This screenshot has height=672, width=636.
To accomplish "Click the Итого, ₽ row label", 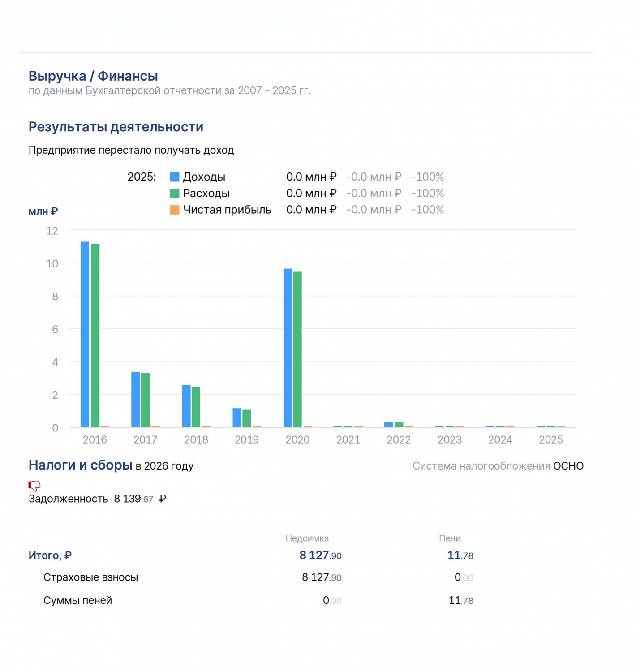I will 50,556.
